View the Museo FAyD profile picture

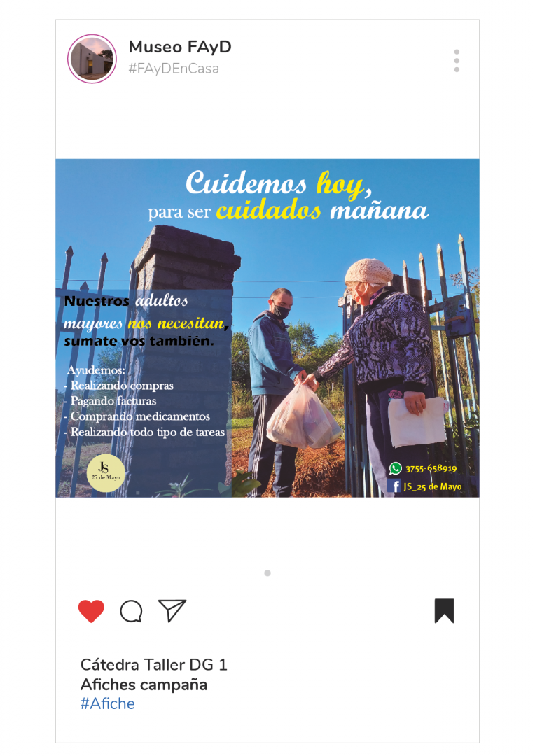(x=92, y=59)
